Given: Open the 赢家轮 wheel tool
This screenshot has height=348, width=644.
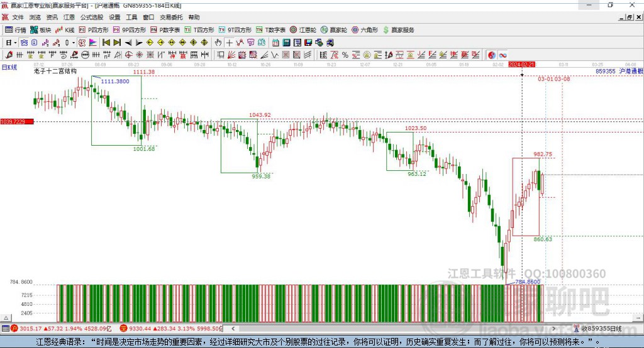Looking at the screenshot, I should (x=334, y=30).
